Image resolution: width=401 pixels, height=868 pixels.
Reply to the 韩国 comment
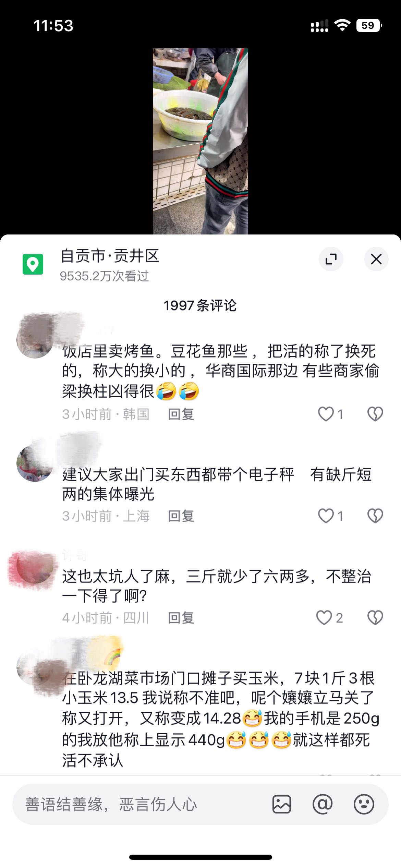pos(181,414)
